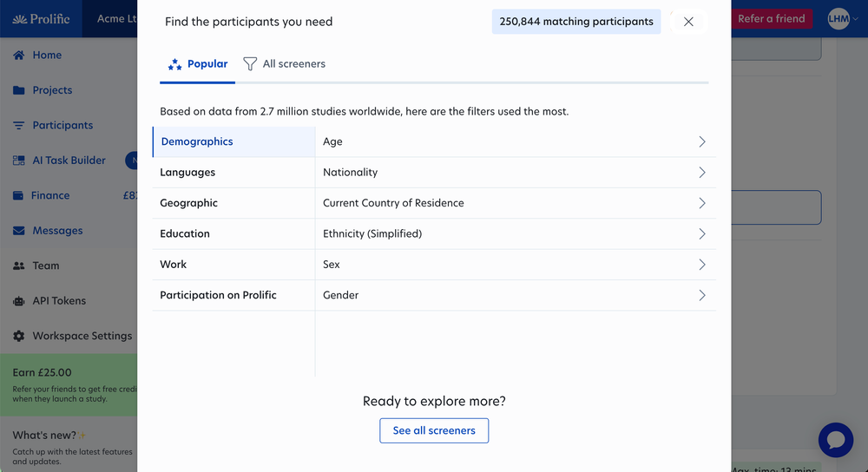Click the Participants filter icon in sidebar
Screen dimensions: 868x472
[x=19, y=125]
